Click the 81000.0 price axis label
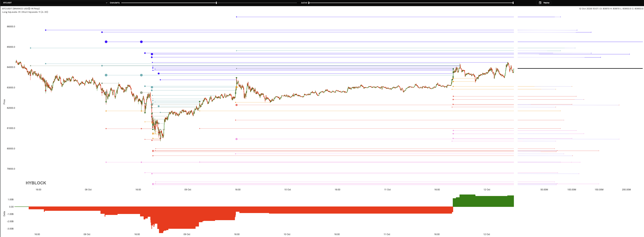Viewport: 644px width, 237px height. 11,128
